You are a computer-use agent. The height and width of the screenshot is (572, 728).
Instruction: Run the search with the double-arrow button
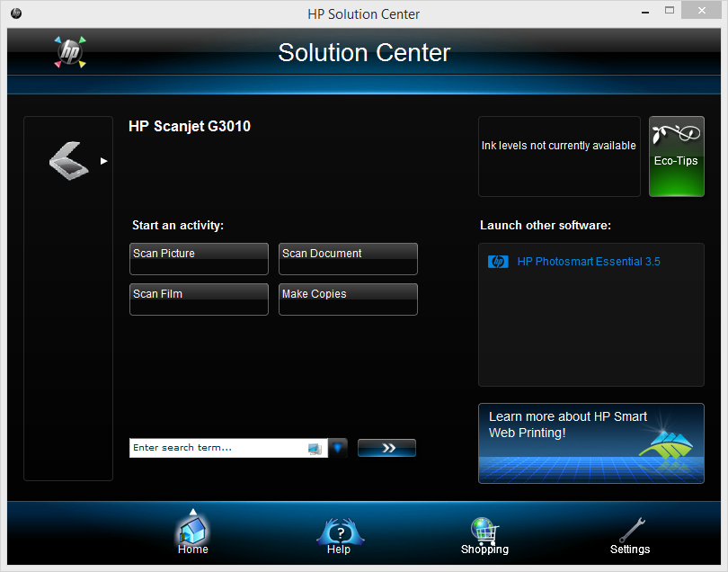386,448
